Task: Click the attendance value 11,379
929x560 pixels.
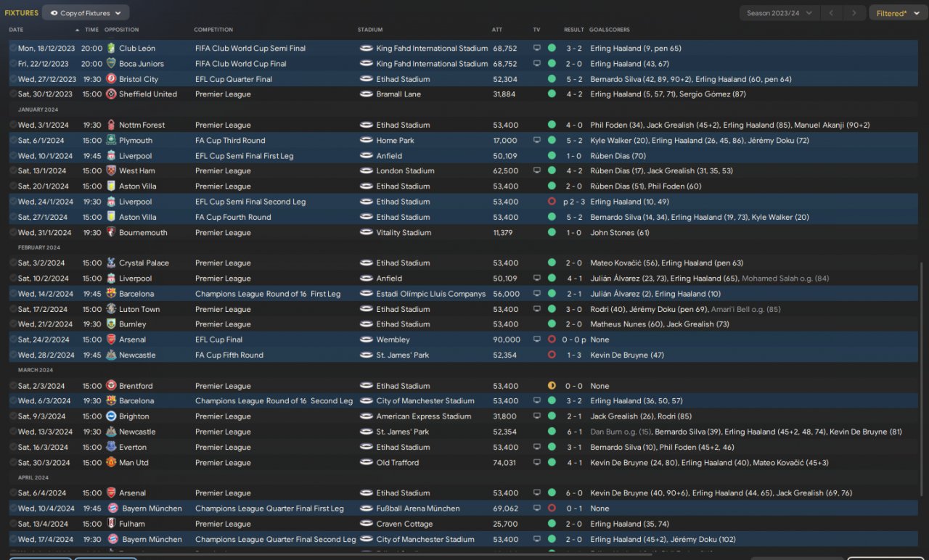Action: (x=502, y=233)
